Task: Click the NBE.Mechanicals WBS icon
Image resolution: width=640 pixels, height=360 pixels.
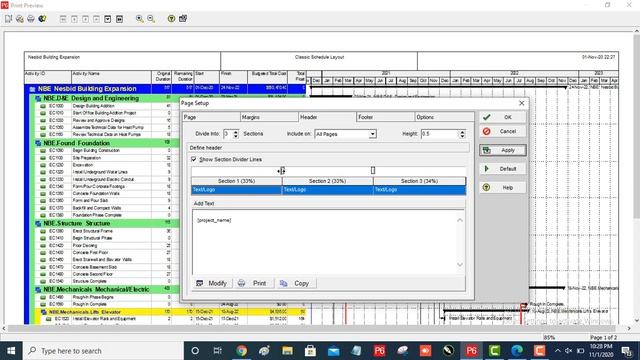Action: pos(38,289)
